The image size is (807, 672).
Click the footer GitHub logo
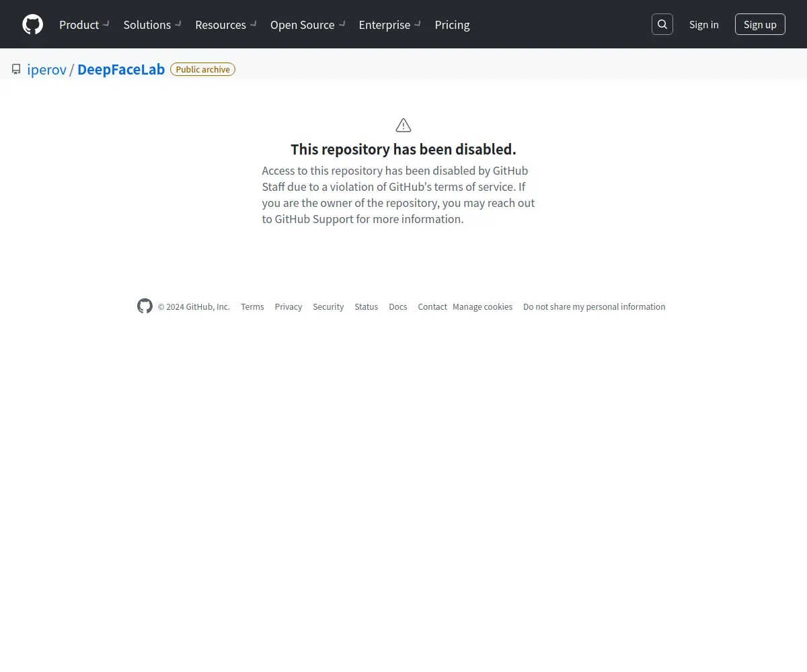tap(145, 306)
